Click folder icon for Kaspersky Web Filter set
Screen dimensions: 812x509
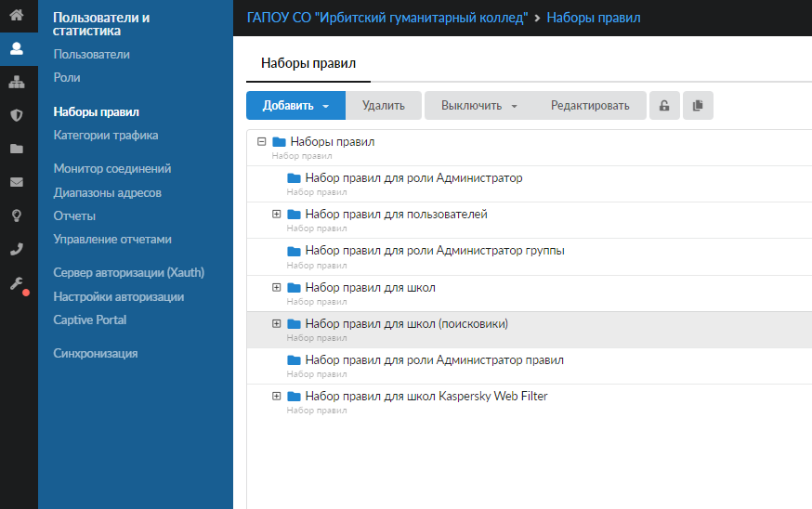click(x=295, y=396)
